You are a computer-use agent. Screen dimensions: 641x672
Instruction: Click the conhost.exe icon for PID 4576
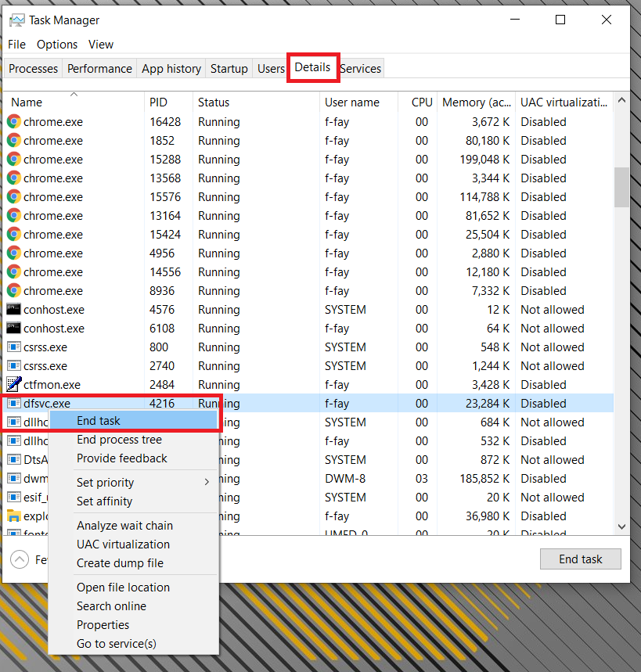point(13,310)
